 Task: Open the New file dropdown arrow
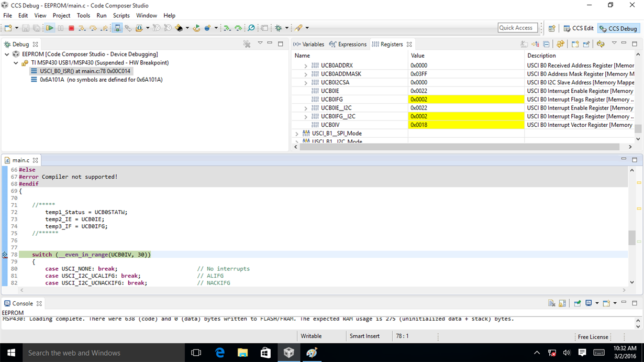click(17, 28)
